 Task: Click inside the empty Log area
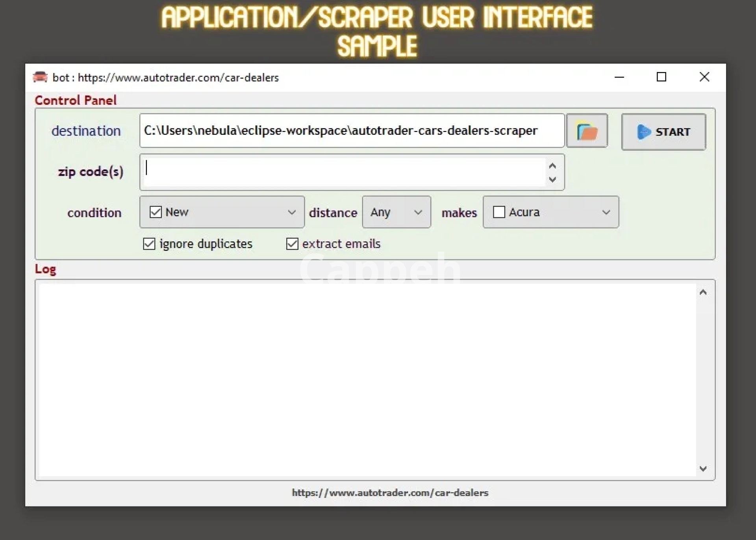click(x=366, y=380)
